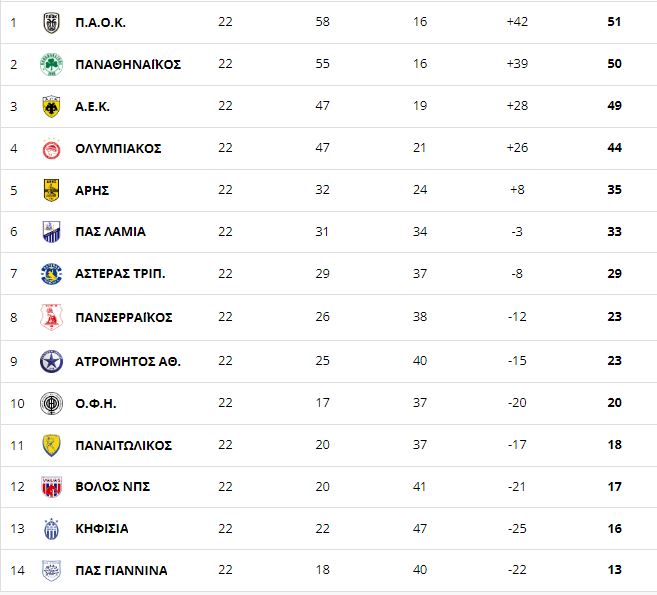This screenshot has width=657, height=595.
Task: Click the Κηφισιά blue crest
Action: point(52,529)
